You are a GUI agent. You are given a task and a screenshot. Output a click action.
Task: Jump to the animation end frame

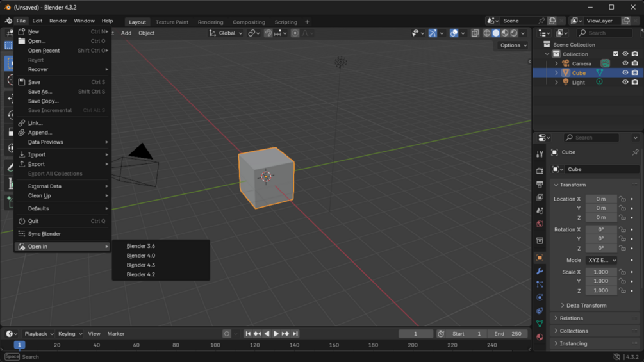[x=295, y=334]
